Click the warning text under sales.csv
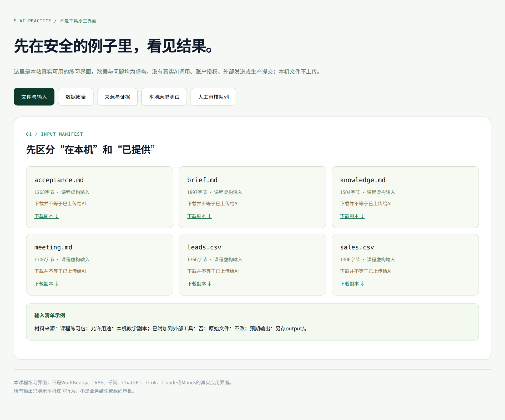The image size is (505, 420). (366, 271)
